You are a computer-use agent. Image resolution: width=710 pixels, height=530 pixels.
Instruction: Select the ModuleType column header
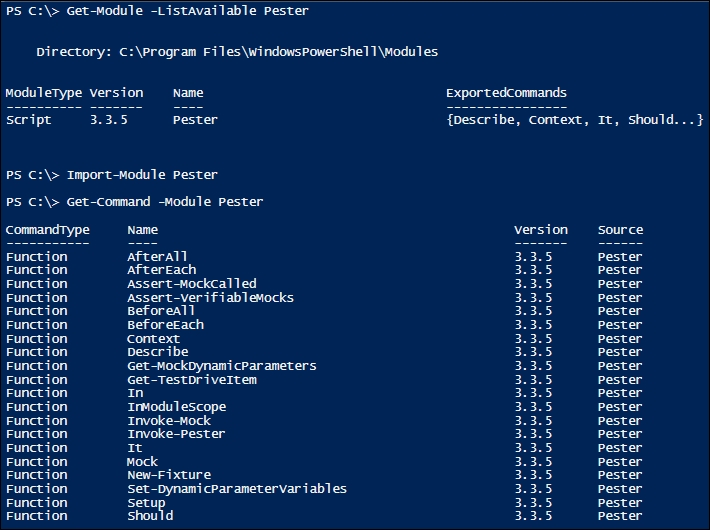[x=44, y=93]
